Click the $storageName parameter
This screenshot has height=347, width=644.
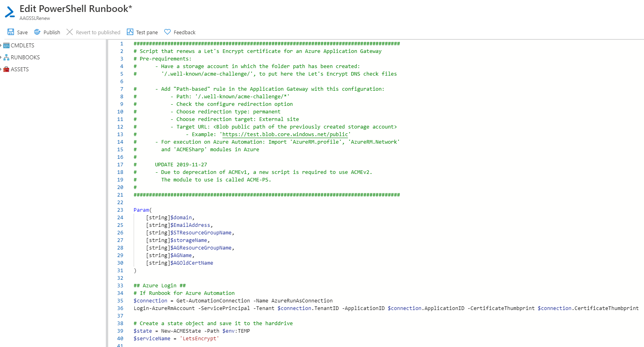coord(189,240)
